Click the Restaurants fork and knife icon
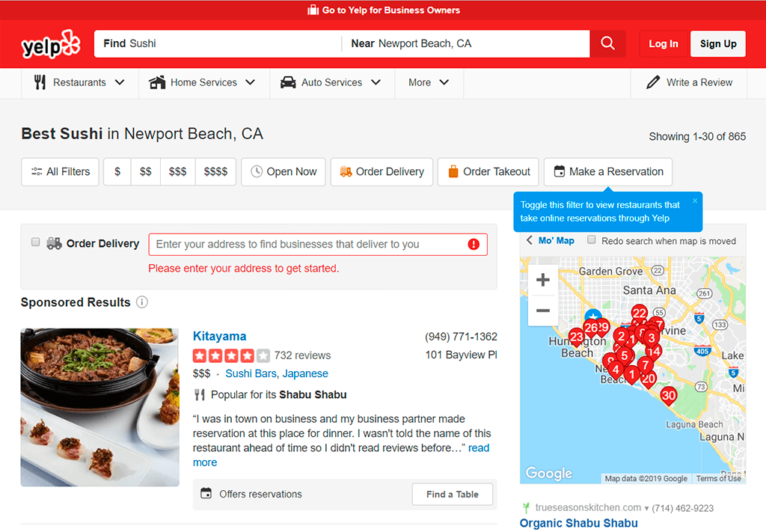 click(x=40, y=82)
